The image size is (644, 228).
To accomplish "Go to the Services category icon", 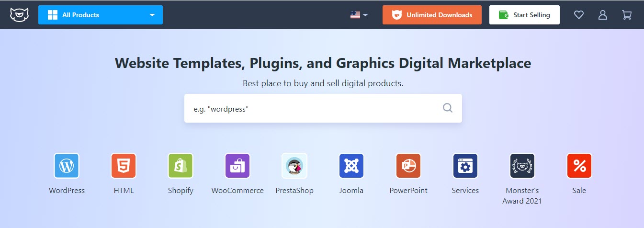I will coord(465,166).
